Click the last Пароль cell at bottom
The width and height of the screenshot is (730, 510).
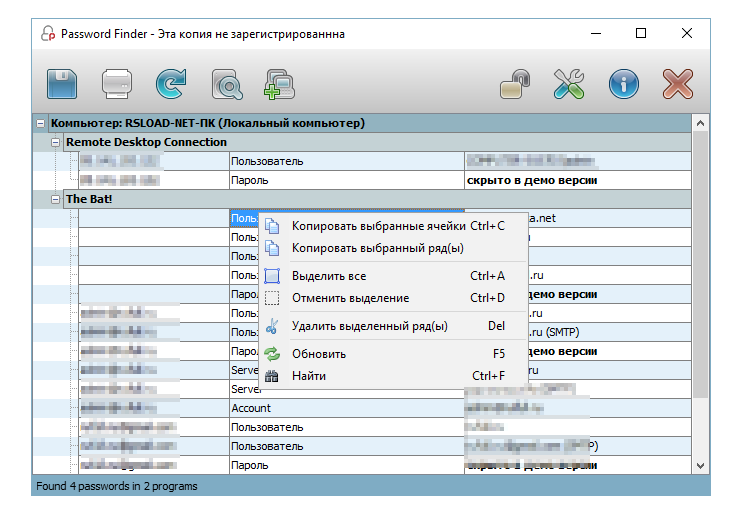pyautogui.click(x=346, y=465)
